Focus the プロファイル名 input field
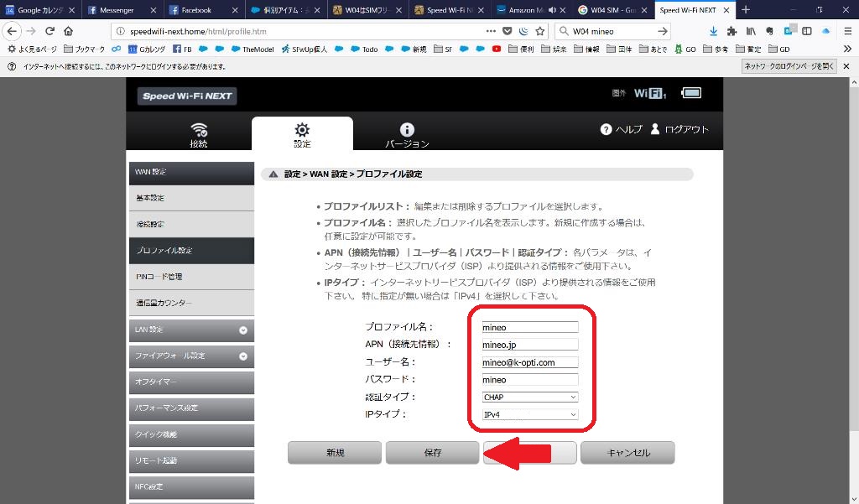 pos(530,327)
